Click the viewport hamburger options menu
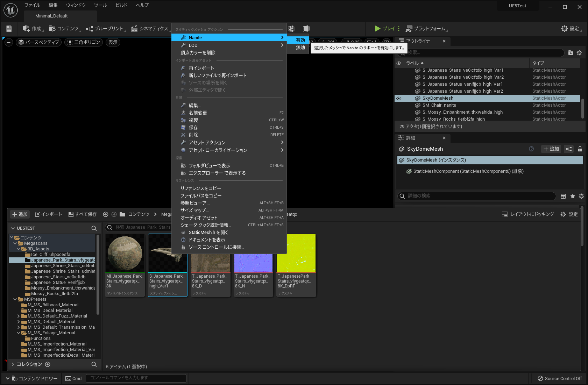 9,42
